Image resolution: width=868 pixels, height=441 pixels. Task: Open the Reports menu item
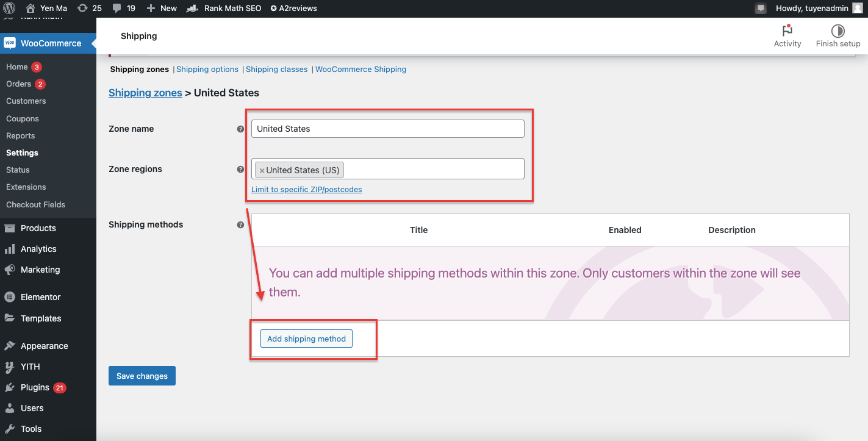21,135
